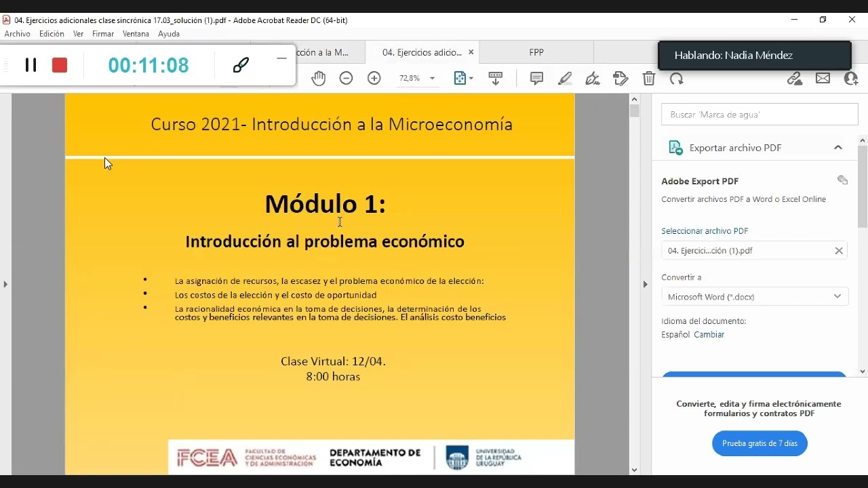The height and width of the screenshot is (488, 868).
Task: Click the Delete trash icon
Action: (x=649, y=79)
